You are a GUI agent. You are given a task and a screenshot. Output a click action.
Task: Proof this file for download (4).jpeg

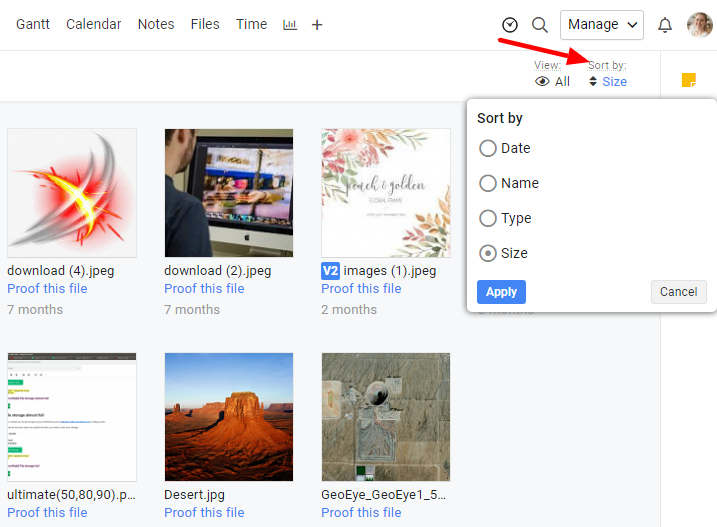click(47, 289)
